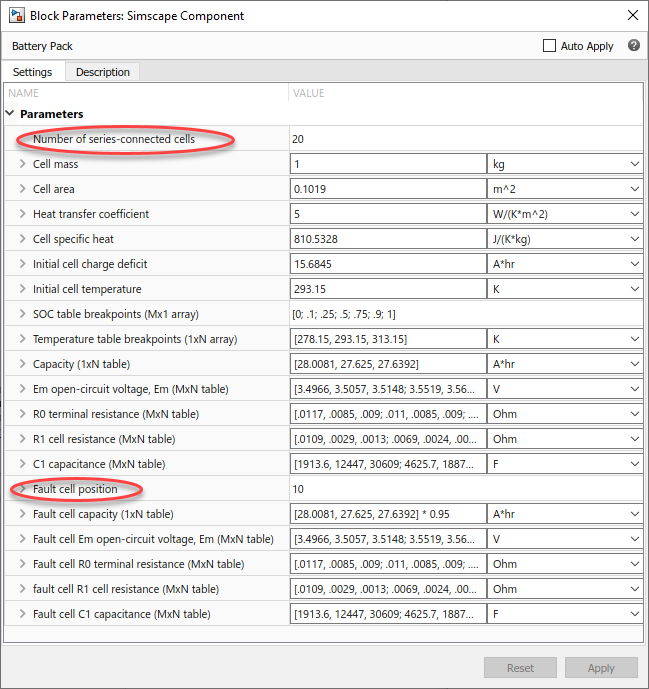Expand R0 terminal resistance (MxN table) row

[x=22, y=414]
